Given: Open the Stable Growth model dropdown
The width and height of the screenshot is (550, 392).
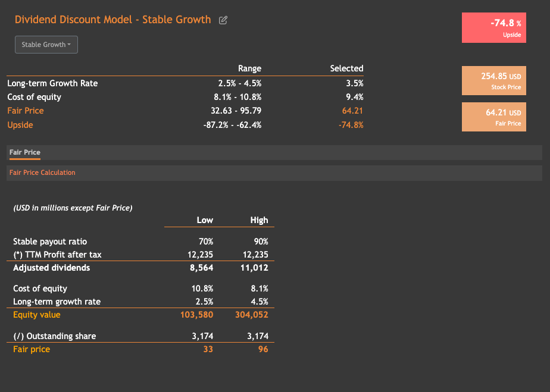Looking at the screenshot, I should pyautogui.click(x=46, y=44).
